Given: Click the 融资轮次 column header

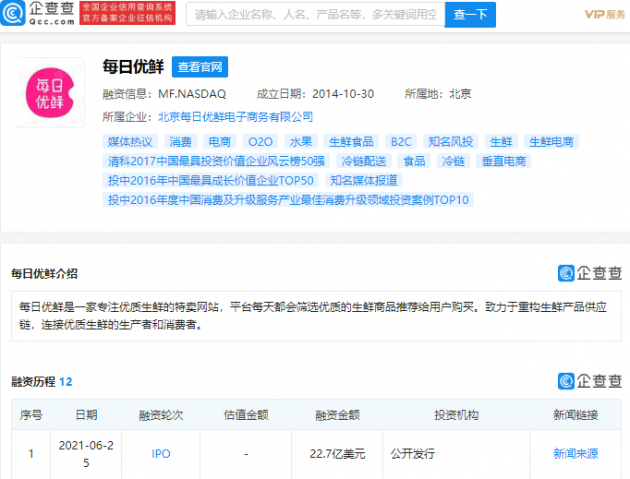Looking at the screenshot, I should click(x=161, y=415).
